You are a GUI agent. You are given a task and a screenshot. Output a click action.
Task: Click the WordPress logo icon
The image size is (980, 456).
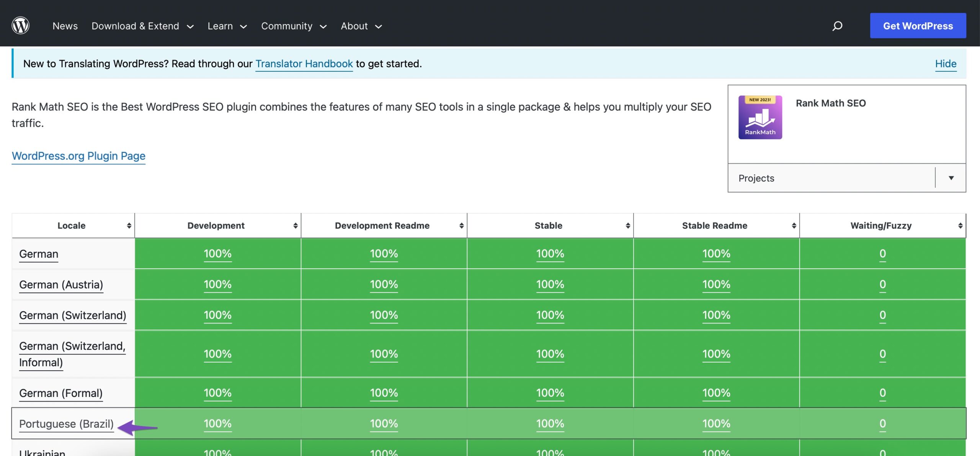point(20,25)
